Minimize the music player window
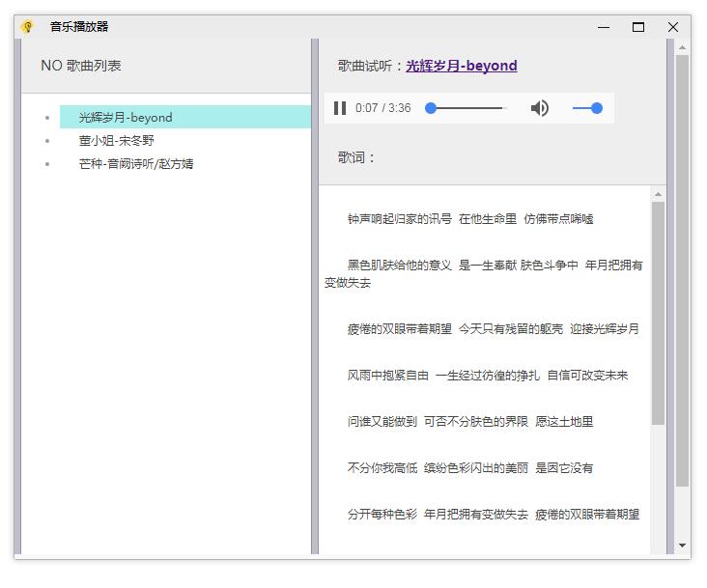Viewport: 707px width, 588px height. pos(604,27)
